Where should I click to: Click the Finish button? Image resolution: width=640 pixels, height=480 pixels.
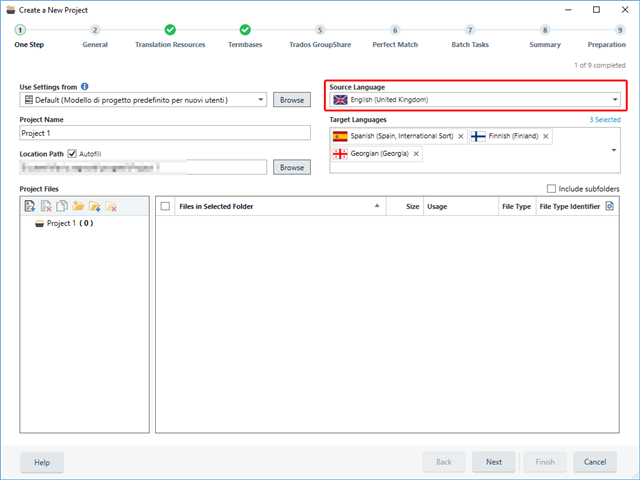[x=545, y=462]
